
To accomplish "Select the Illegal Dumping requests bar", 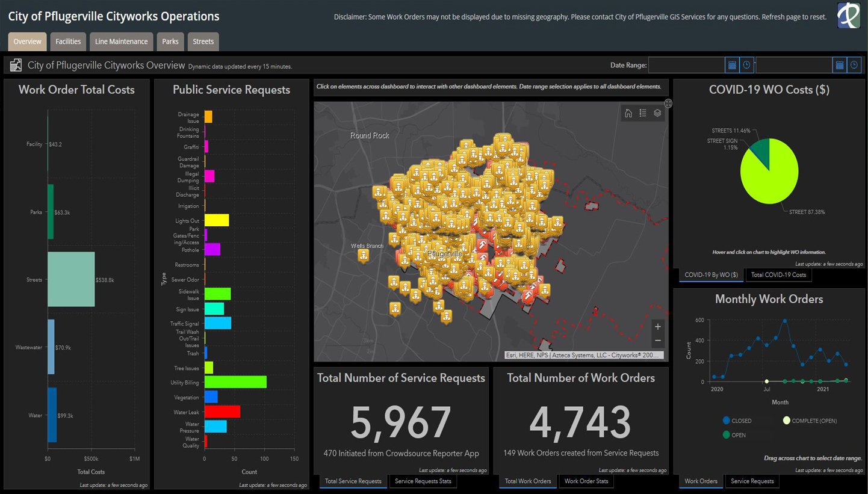I will coord(209,176).
